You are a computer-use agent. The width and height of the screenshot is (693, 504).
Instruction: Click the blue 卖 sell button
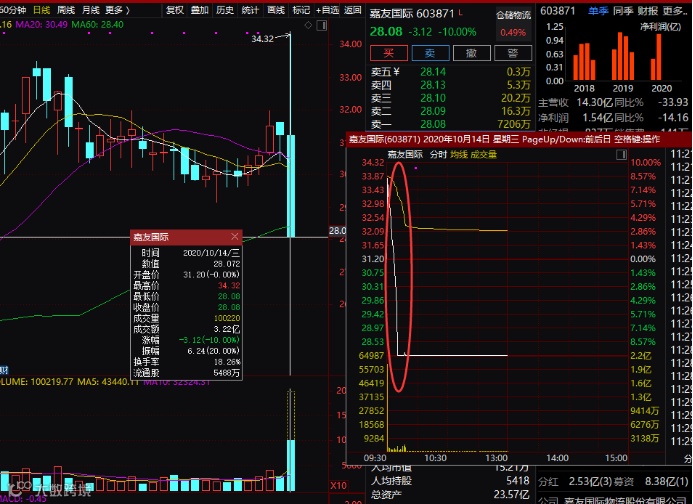pyautogui.click(x=430, y=53)
